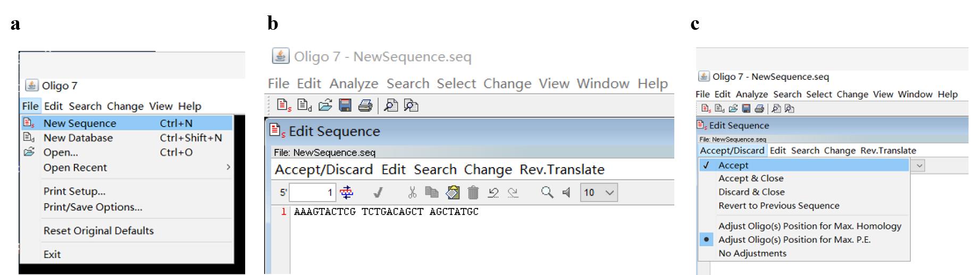Expand the group size 10 dropdown
Image resolution: width=980 pixels, height=275 pixels.
coord(599,193)
